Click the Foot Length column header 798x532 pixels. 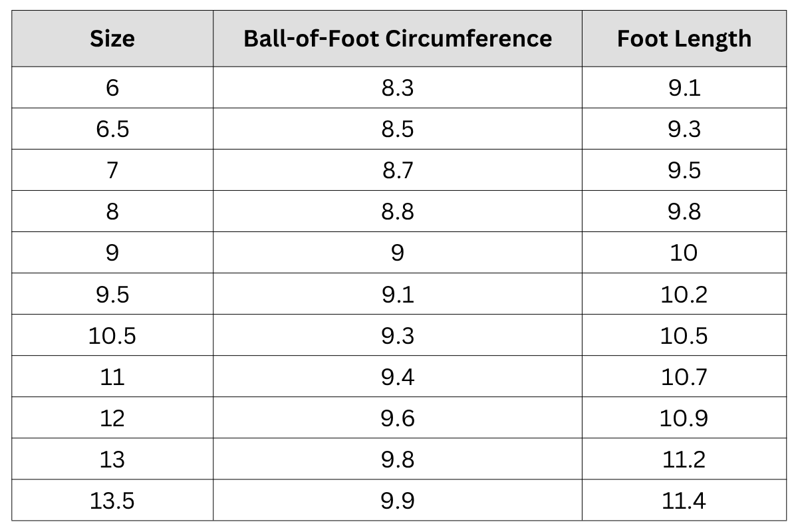click(684, 39)
